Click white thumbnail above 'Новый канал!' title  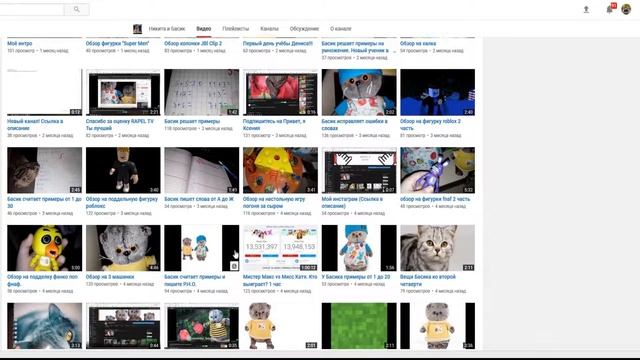pos(44,92)
